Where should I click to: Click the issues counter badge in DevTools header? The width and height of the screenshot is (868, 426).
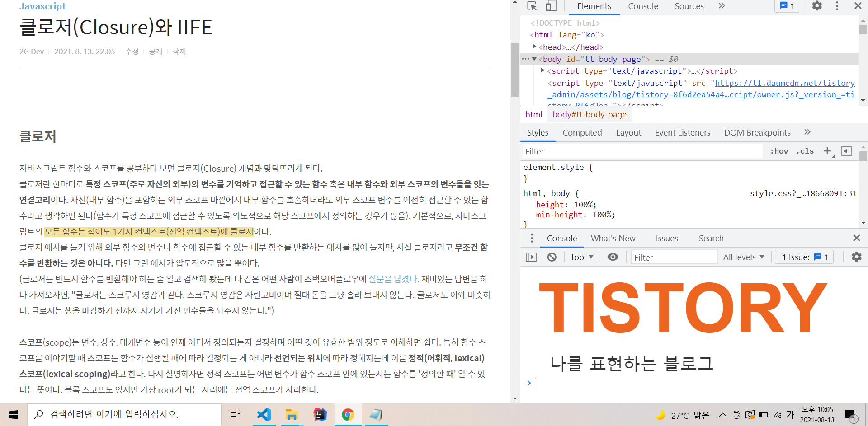point(787,6)
